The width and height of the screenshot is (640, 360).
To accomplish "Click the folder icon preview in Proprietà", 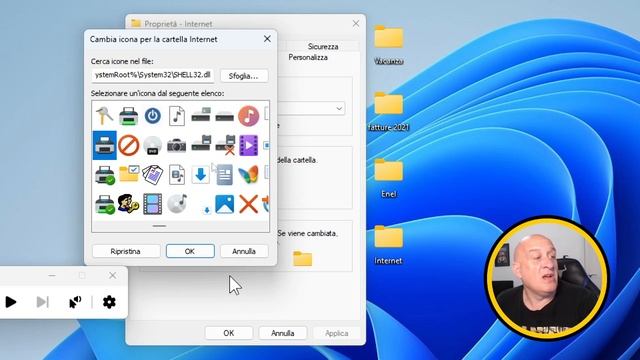I will (302, 258).
